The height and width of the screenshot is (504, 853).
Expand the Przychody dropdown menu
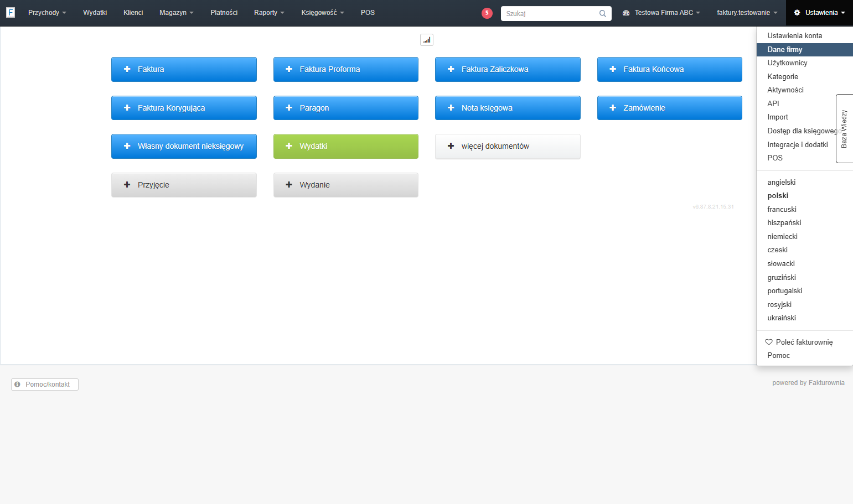(47, 13)
